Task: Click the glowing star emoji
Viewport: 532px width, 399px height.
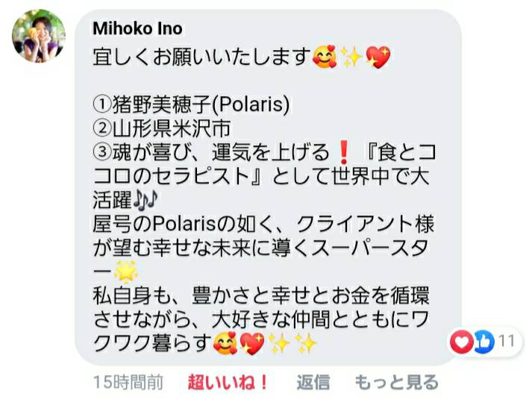Action: coord(125,271)
